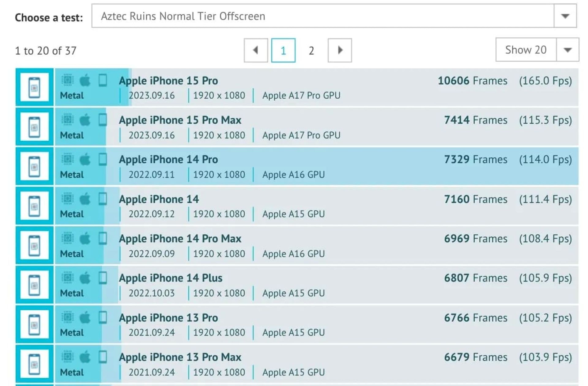This screenshot has height=386, width=588.
Task: Click the 2022.10.03 date
Action: coord(152,293)
